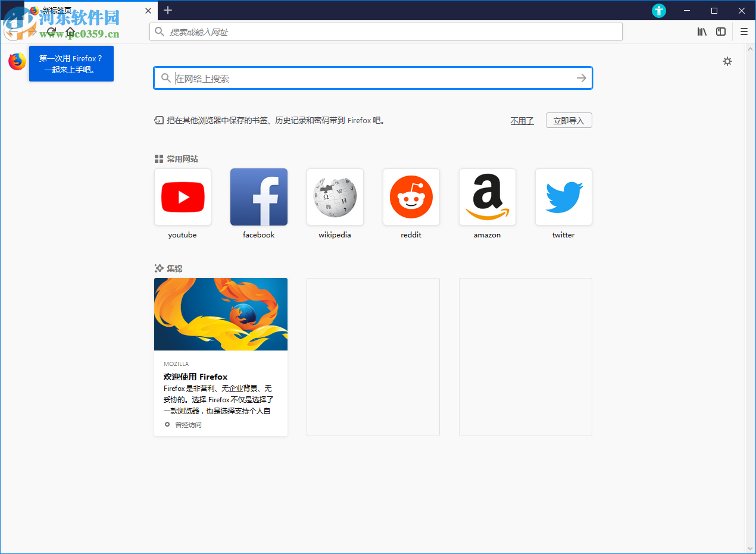This screenshot has height=554, width=756.
Task: Click the magnifier icon in page search box
Action: pos(165,78)
